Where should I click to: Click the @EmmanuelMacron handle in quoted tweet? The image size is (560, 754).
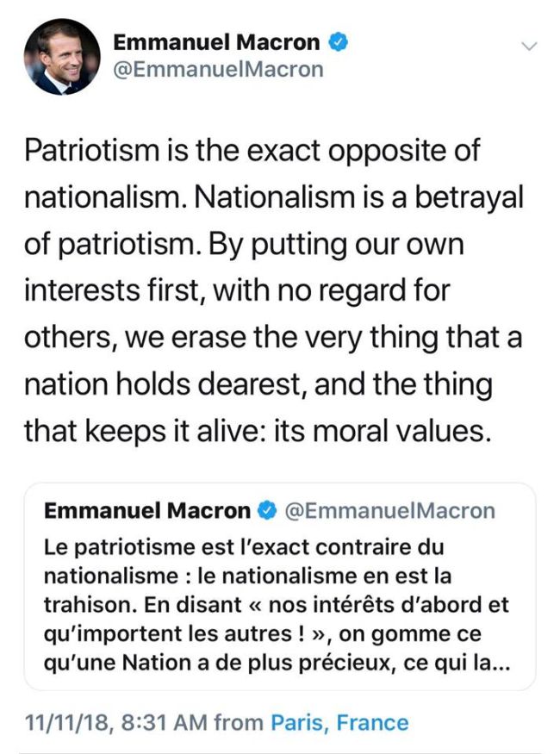coord(389,511)
